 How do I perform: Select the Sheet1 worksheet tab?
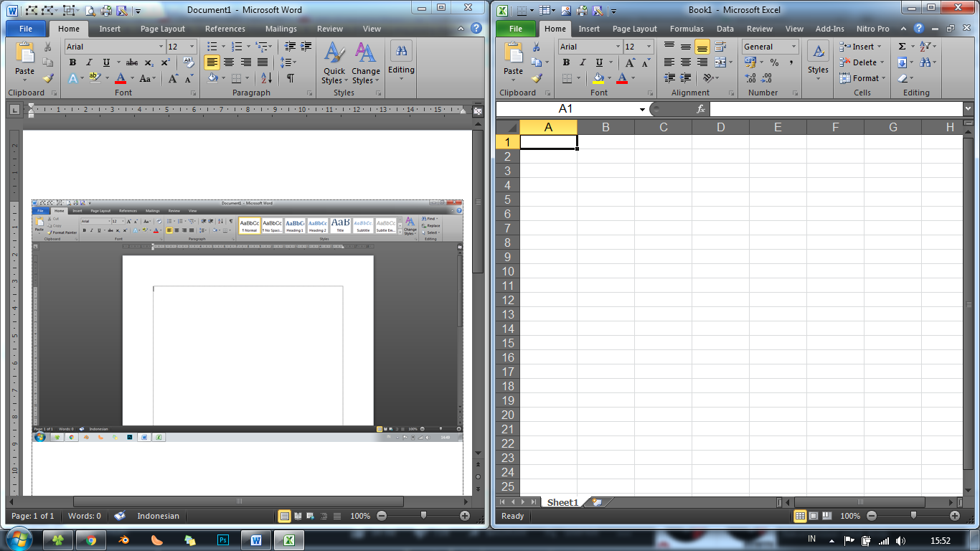[x=562, y=502]
